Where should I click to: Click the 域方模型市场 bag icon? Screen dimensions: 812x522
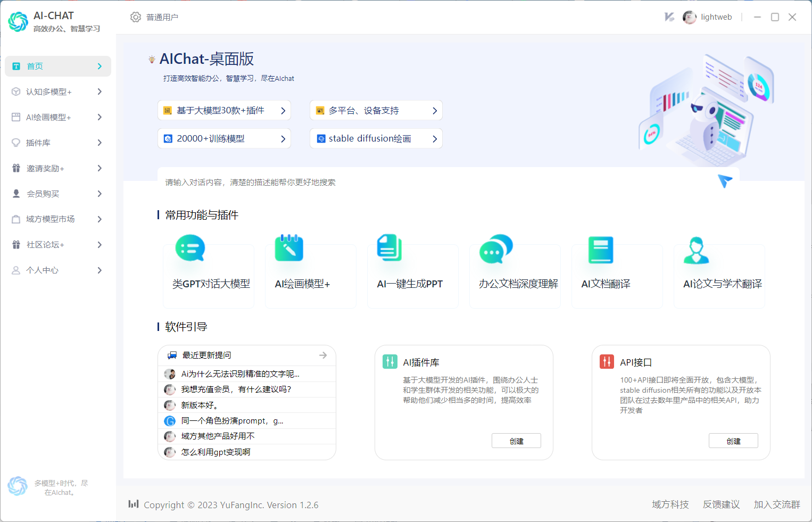(16, 219)
